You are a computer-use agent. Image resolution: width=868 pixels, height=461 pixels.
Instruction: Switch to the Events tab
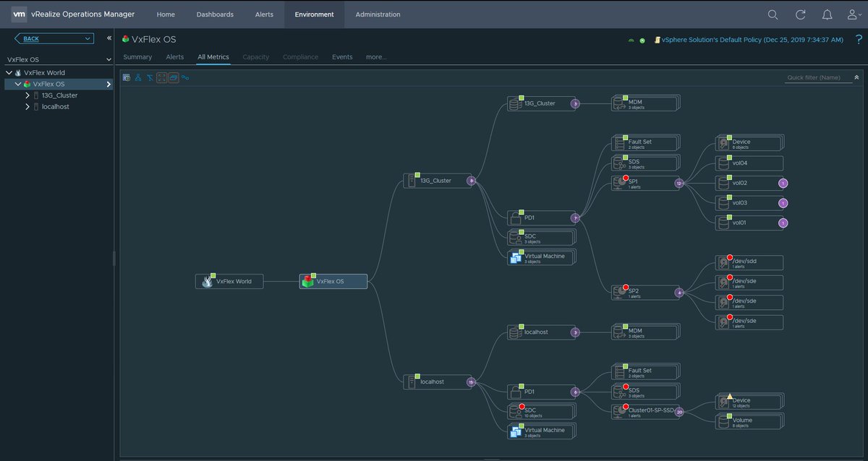point(342,57)
